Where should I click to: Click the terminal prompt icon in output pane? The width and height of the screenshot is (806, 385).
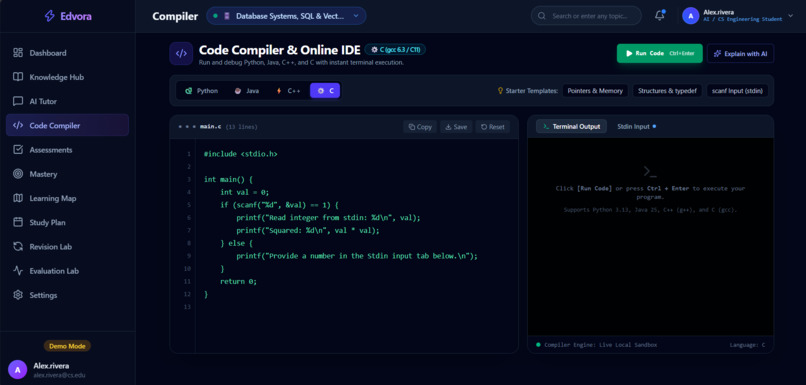pos(650,172)
